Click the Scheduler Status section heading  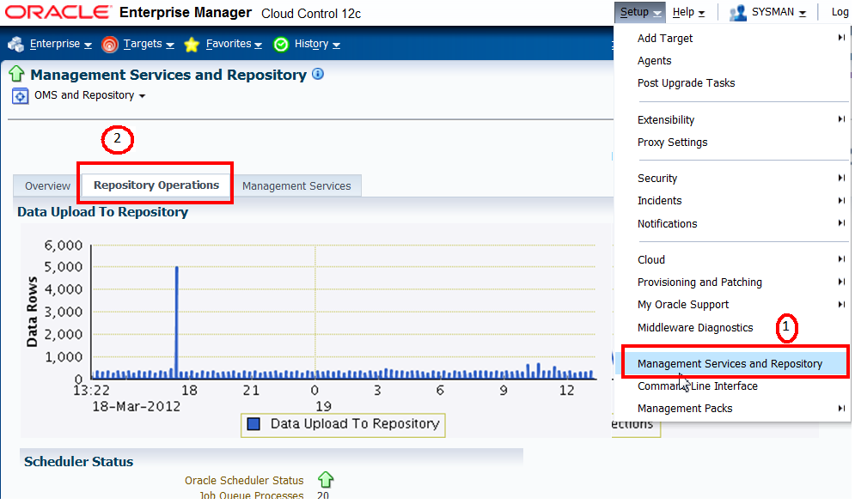pyautogui.click(x=78, y=462)
